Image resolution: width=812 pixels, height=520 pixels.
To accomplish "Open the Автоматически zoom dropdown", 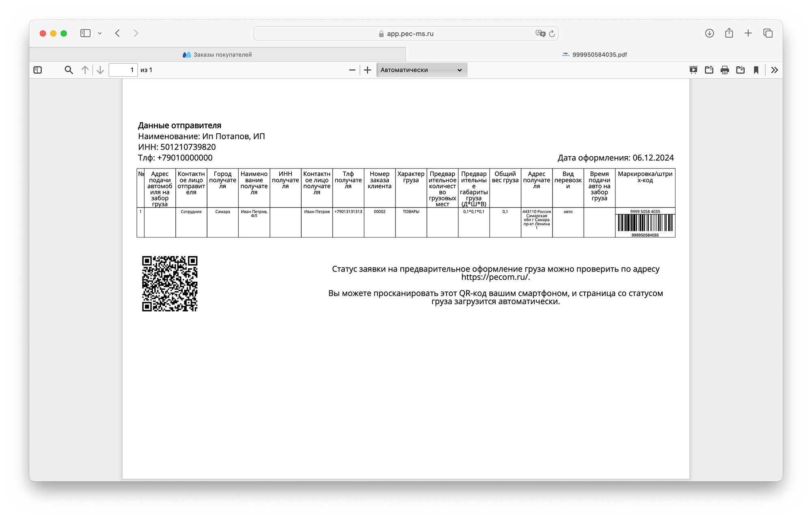I will click(x=421, y=70).
